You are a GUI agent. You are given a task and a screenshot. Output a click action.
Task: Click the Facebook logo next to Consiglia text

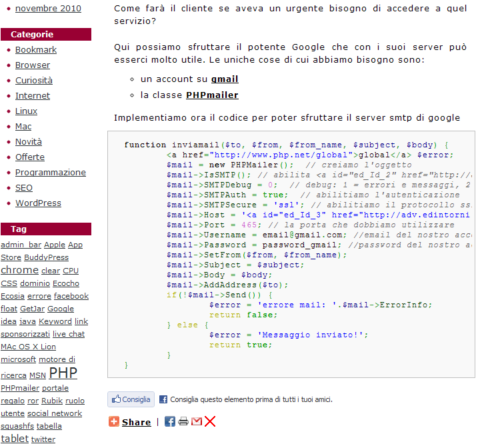[163, 399]
